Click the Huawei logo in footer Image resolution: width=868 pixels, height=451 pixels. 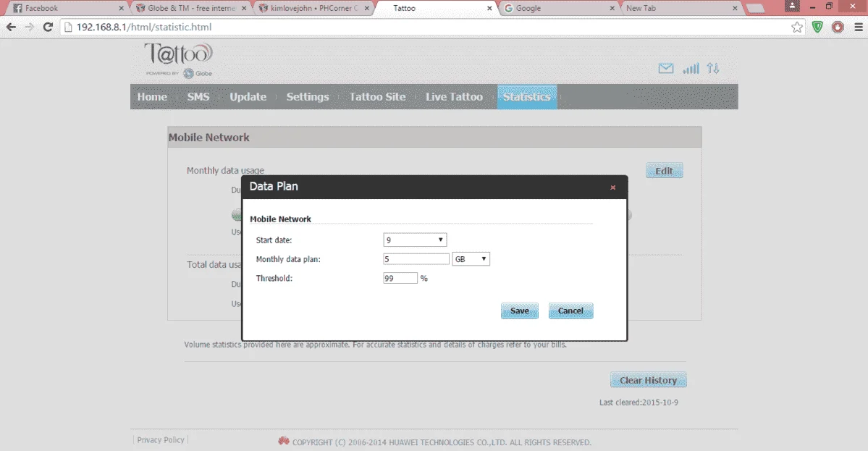(284, 441)
